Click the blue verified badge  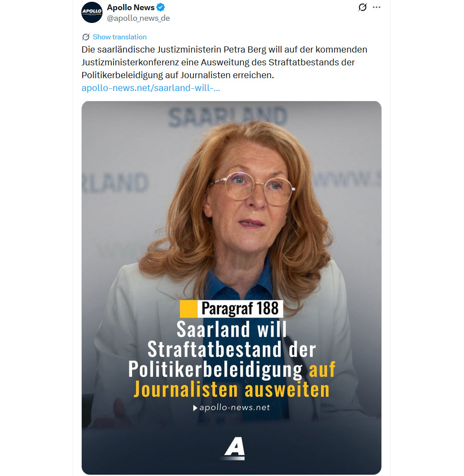point(160,7)
